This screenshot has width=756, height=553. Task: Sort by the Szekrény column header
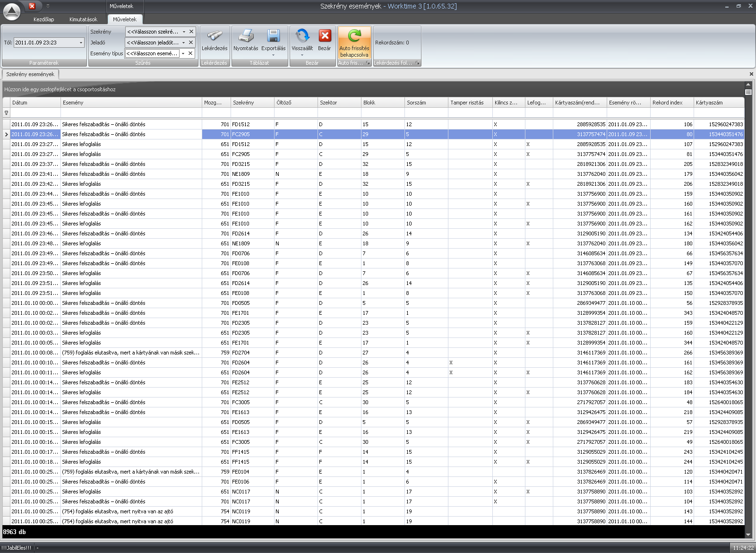[x=252, y=103]
